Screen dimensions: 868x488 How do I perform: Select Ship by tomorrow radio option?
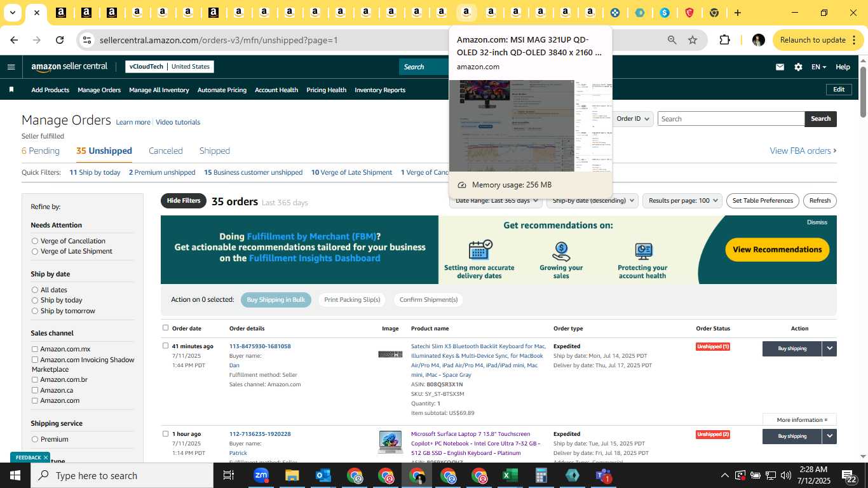tap(35, 311)
